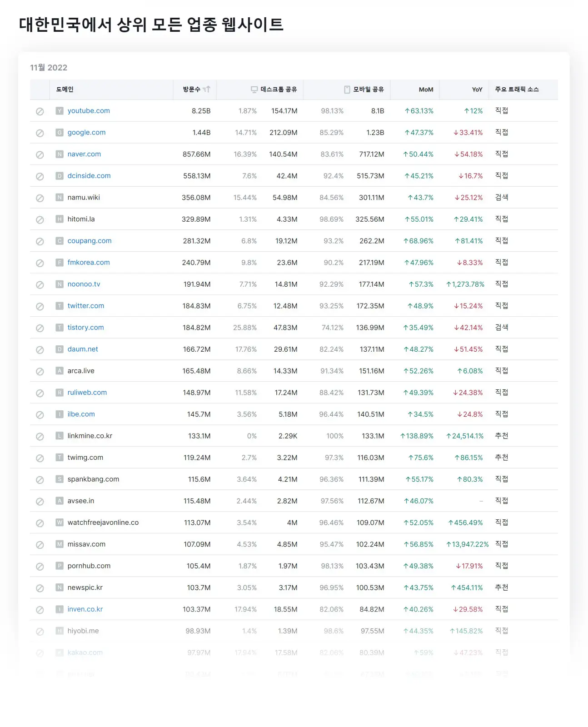Click the block icon in the inven.co.kr row
588x727 pixels.
(x=40, y=610)
